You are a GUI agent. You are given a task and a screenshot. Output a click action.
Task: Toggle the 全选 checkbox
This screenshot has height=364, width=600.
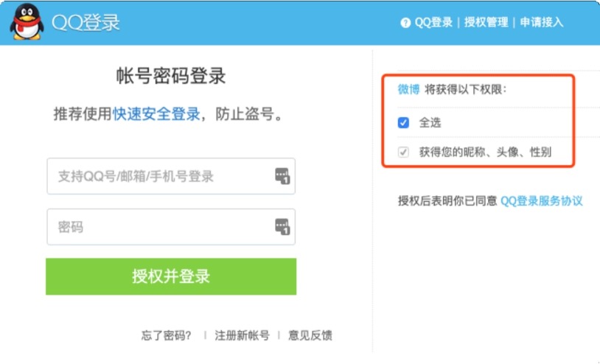coord(403,122)
